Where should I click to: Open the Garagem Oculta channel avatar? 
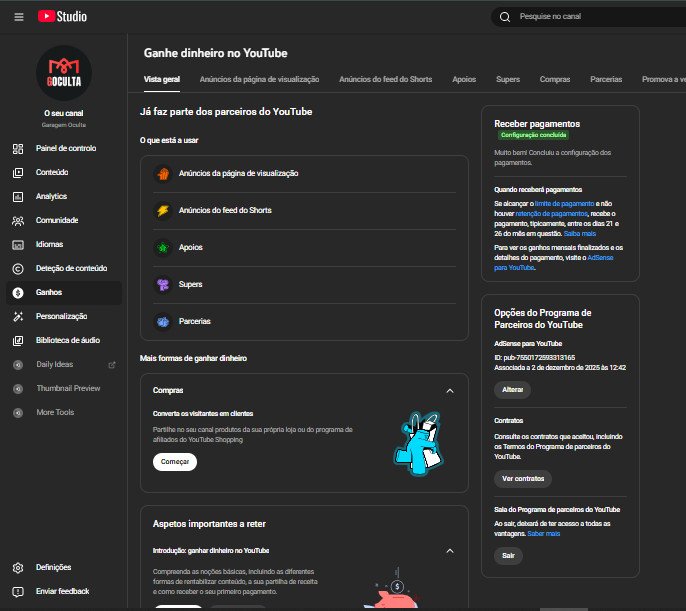(x=64, y=73)
